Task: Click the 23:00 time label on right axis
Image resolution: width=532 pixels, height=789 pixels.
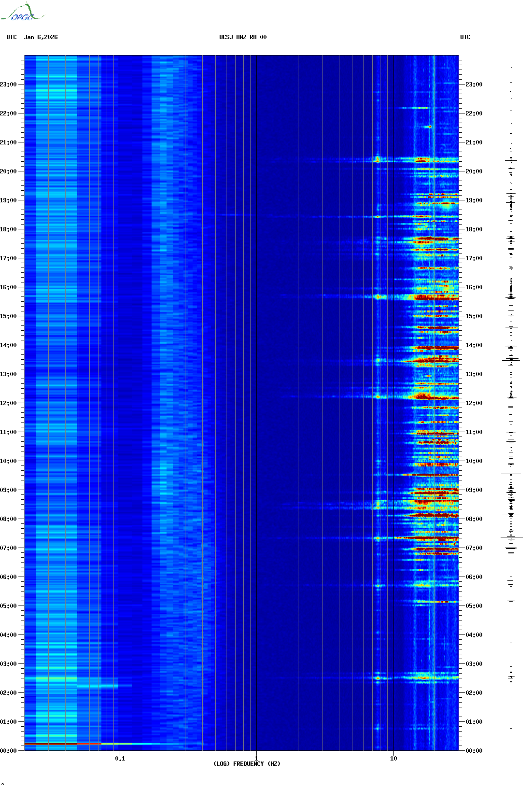Action: pos(474,85)
